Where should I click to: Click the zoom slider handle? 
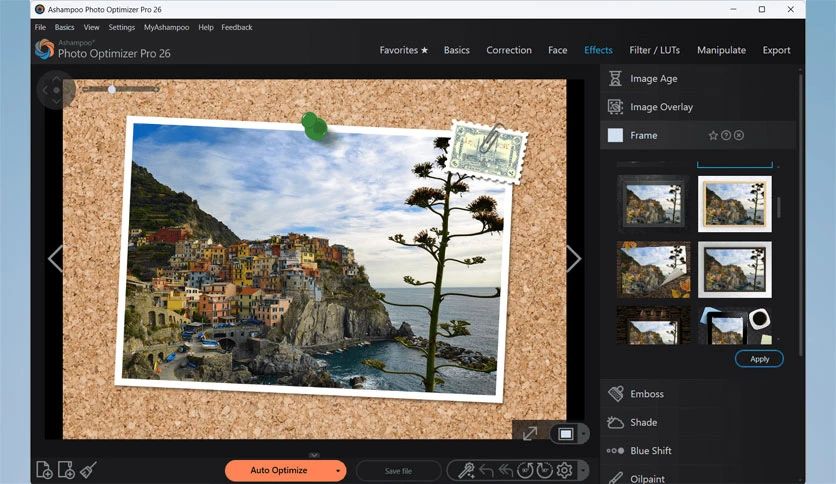point(112,90)
